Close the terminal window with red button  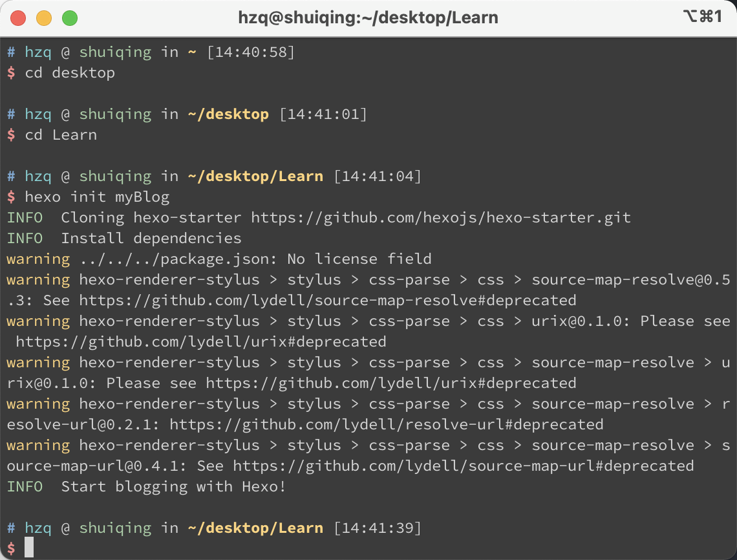click(18, 18)
